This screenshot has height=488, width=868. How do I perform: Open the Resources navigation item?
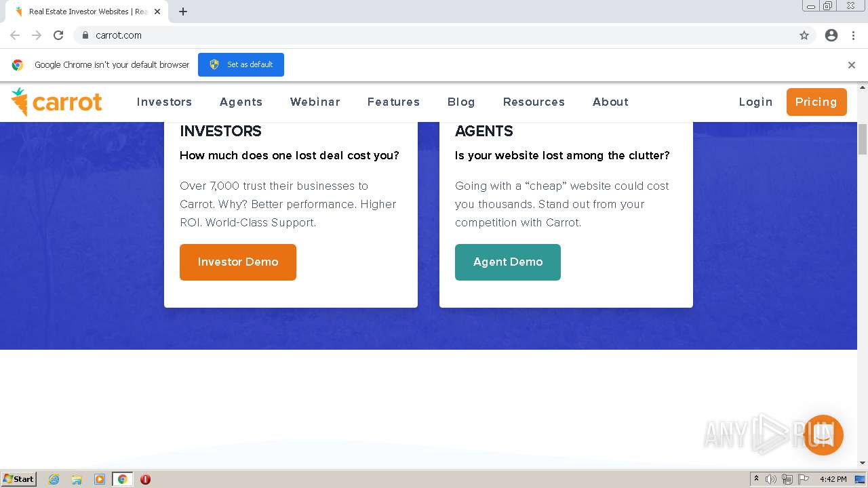coord(534,102)
